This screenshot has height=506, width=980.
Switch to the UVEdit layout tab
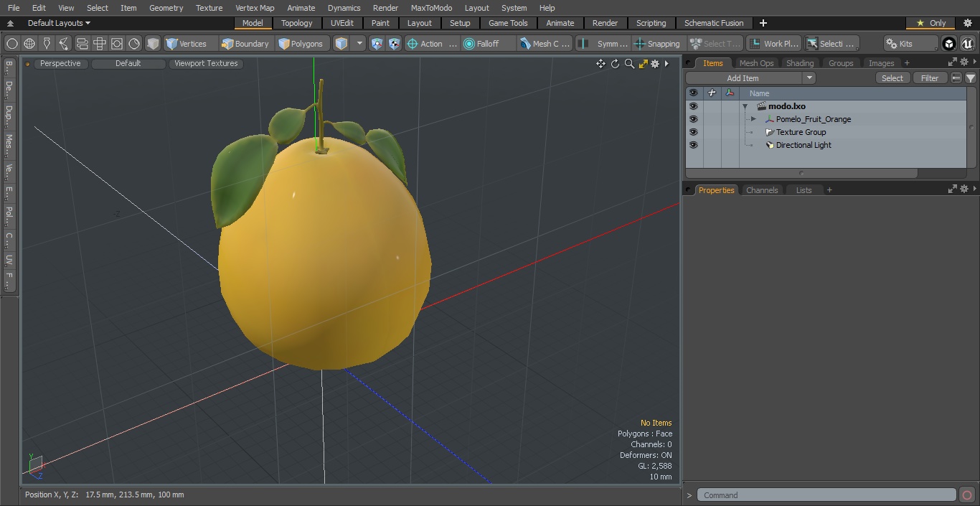click(342, 23)
